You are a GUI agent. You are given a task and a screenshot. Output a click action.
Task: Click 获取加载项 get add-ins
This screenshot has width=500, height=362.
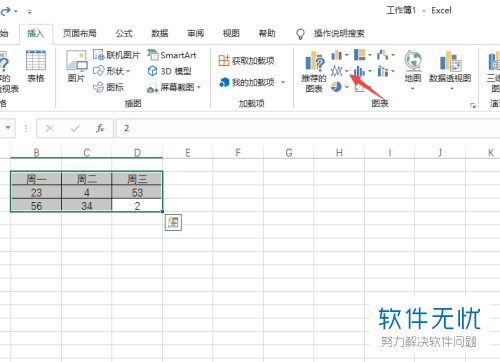[x=246, y=61]
